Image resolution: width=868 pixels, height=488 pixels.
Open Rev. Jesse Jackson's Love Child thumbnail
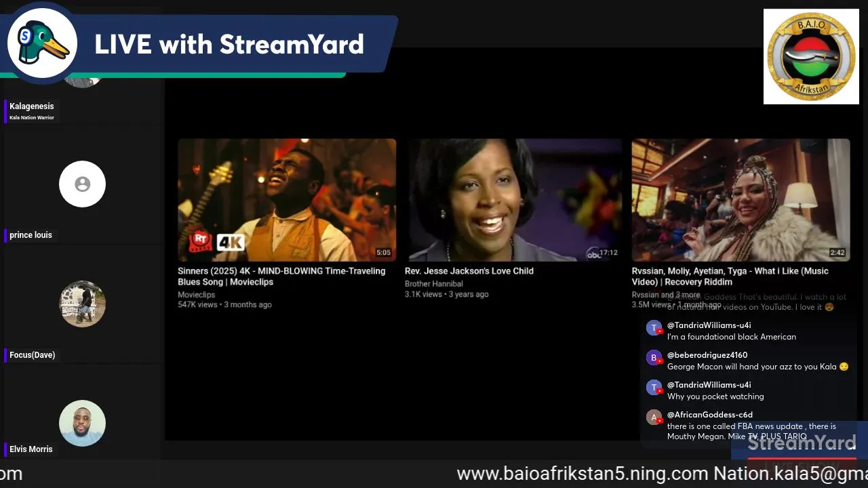513,200
